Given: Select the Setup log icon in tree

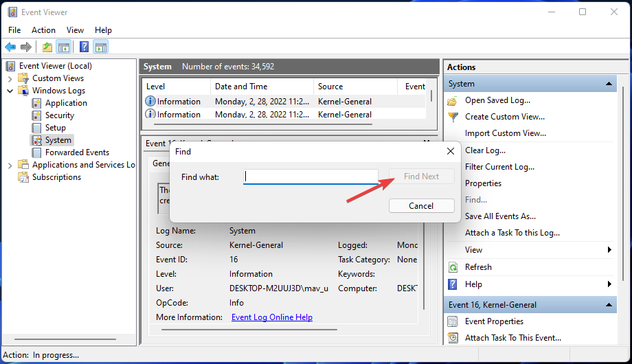Looking at the screenshot, I should pyautogui.click(x=36, y=128).
